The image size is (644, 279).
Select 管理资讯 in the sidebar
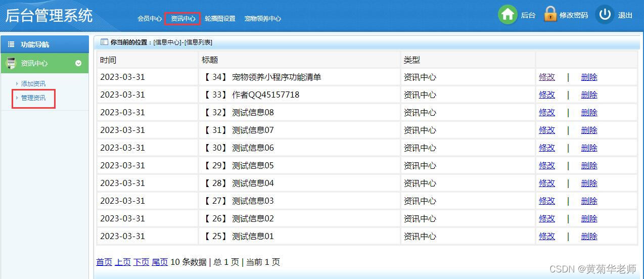pyautogui.click(x=33, y=98)
